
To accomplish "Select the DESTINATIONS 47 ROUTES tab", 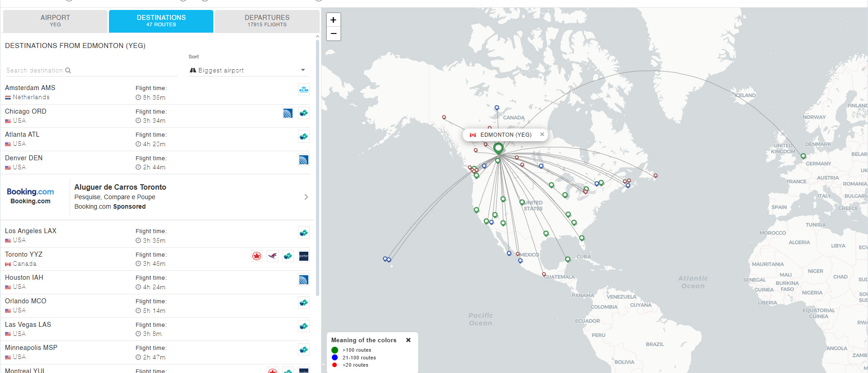I will (161, 21).
